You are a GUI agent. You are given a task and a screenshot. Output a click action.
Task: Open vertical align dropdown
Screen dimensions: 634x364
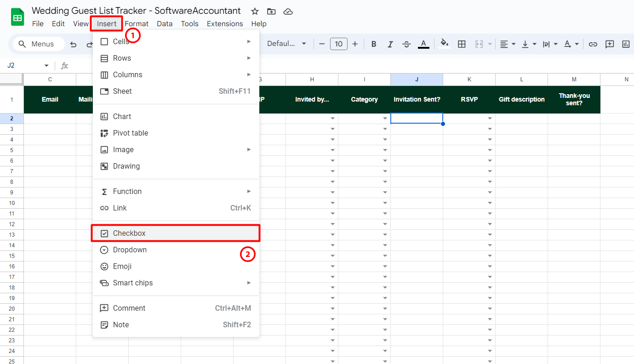(529, 44)
